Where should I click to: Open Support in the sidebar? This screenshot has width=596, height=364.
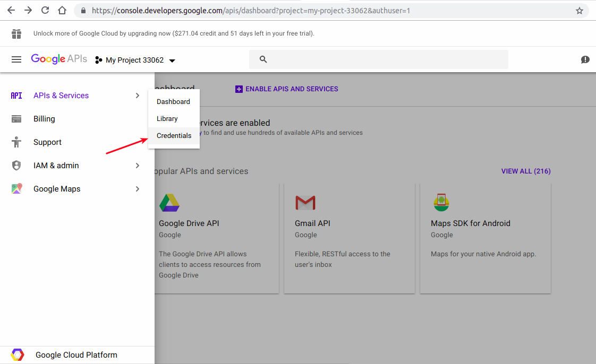[47, 142]
